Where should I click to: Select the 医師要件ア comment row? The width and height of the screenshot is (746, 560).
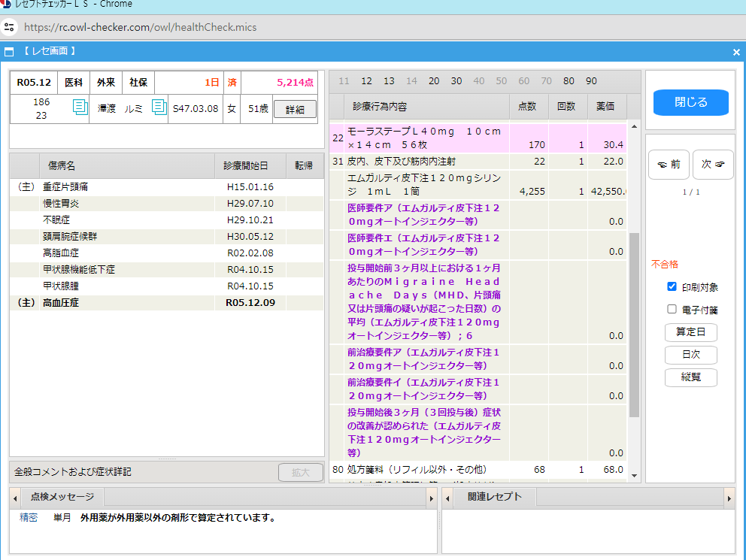click(478, 215)
